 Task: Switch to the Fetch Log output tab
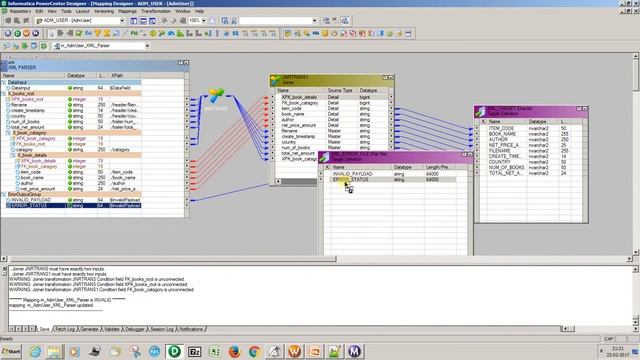click(x=65, y=329)
